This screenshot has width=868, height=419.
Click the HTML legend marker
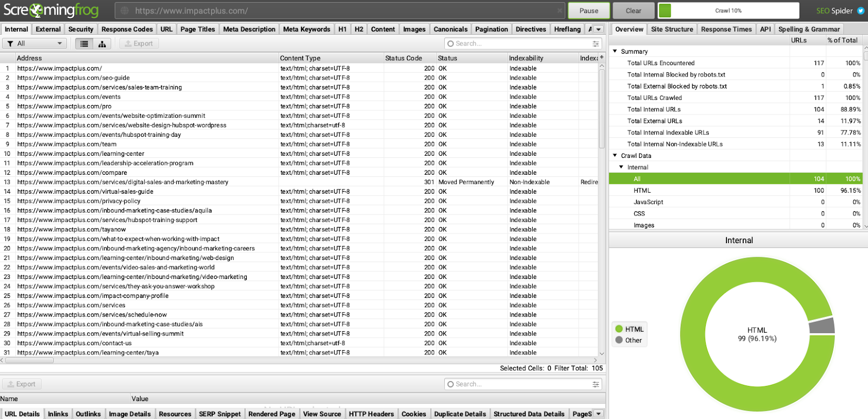click(619, 329)
